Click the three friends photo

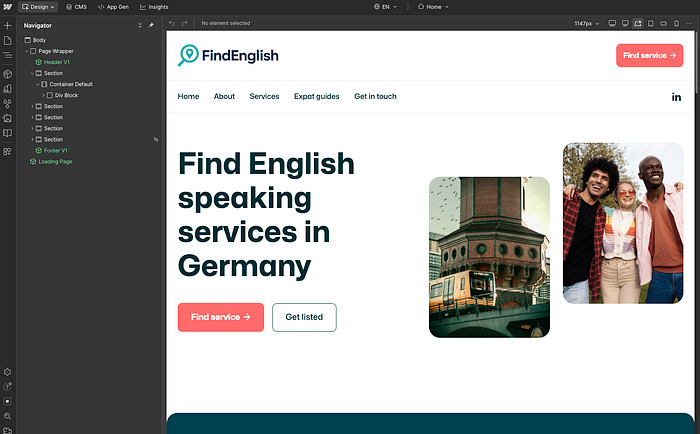(x=623, y=223)
